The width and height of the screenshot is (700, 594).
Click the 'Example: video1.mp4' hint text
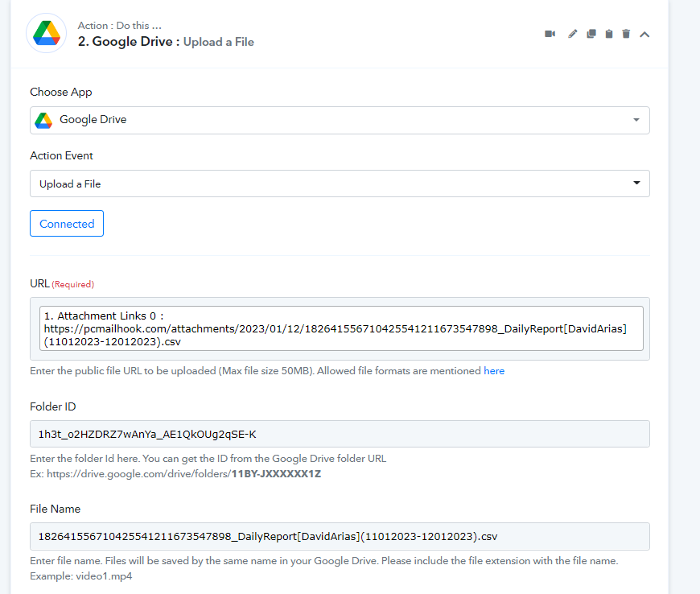[x=80, y=576]
